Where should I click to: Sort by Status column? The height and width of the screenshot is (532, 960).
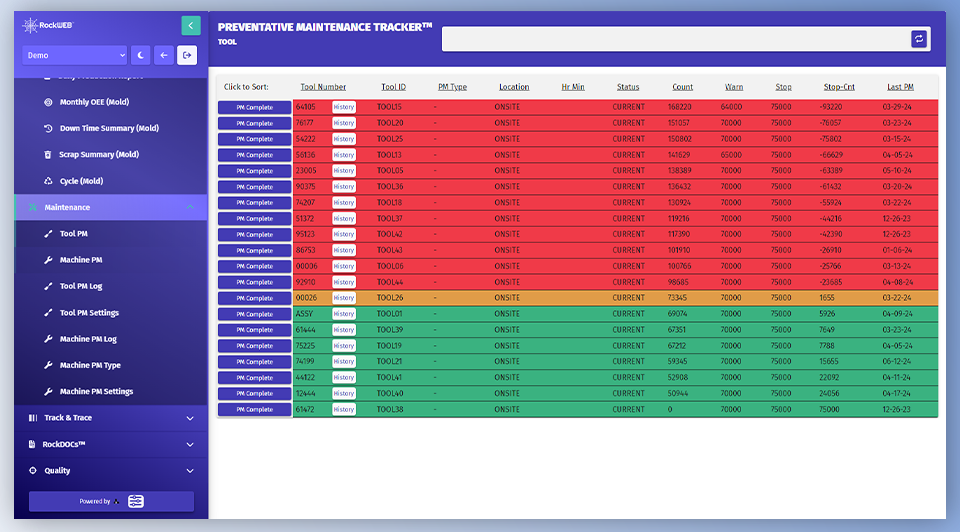click(628, 87)
